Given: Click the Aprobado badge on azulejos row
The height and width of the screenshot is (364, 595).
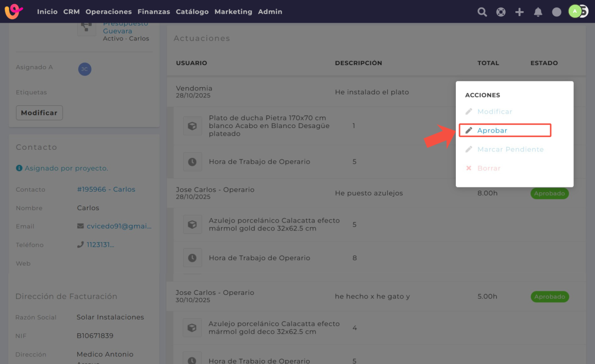Looking at the screenshot, I should pos(549,194).
